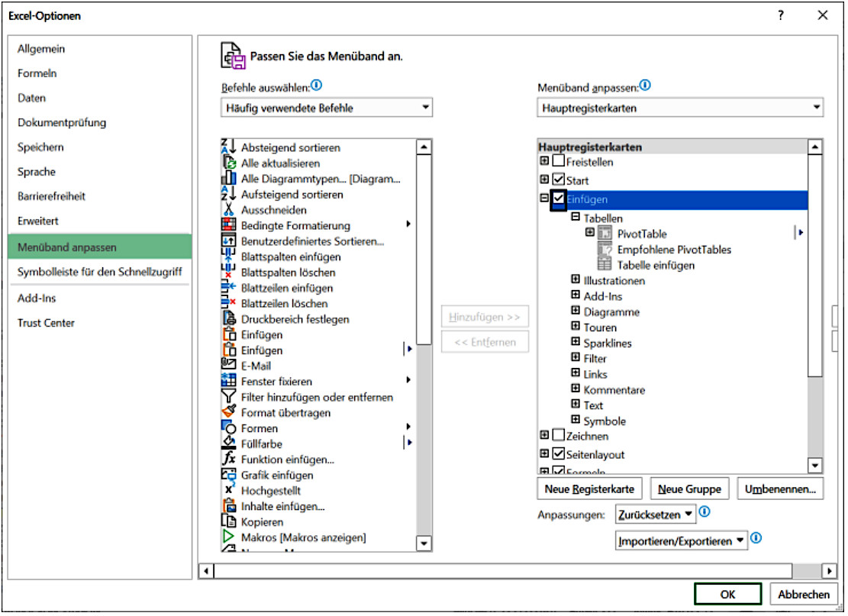The width and height of the screenshot is (848, 616).
Task: Select the Makros play icon
Action: click(228, 537)
